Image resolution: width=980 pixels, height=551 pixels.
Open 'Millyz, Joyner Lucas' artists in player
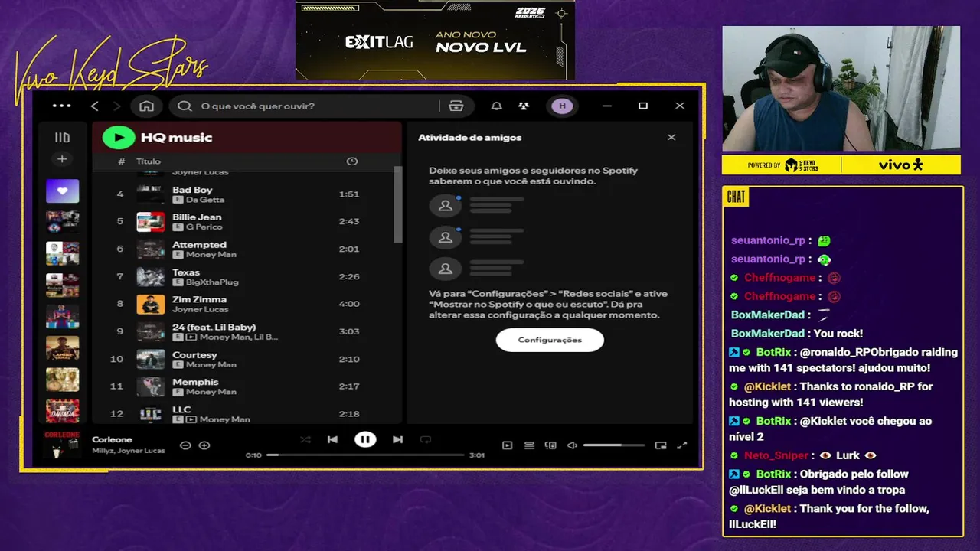click(129, 452)
